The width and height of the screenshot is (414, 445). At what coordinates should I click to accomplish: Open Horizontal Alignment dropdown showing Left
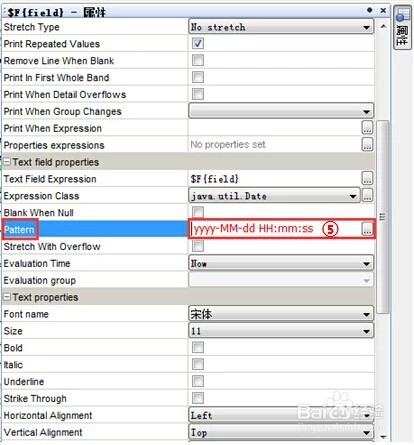(281, 415)
